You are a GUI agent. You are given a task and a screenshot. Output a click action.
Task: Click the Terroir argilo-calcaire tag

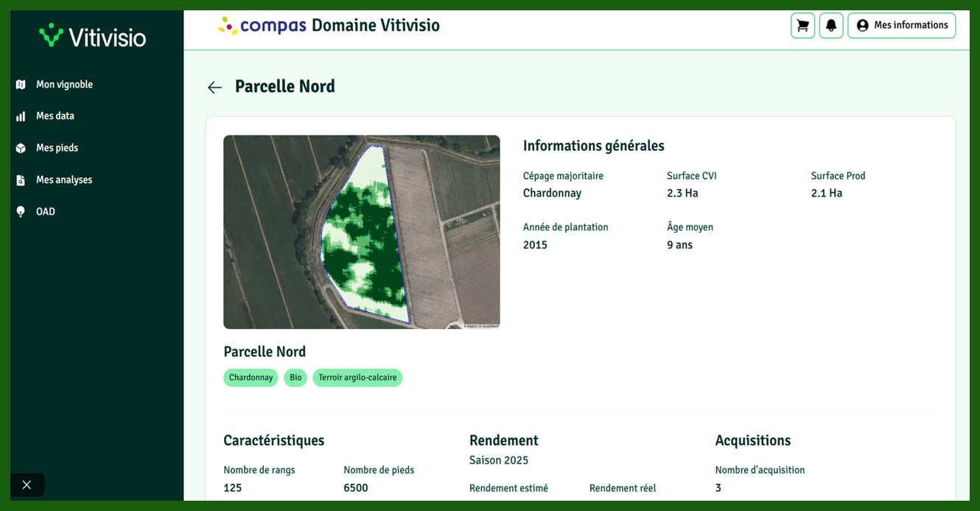coord(357,378)
